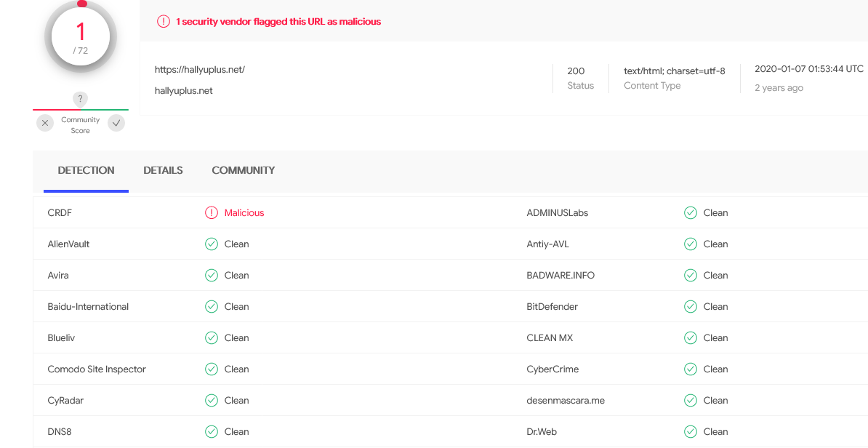
Task: Click the 'Status' label under 200
Action: pos(581,86)
